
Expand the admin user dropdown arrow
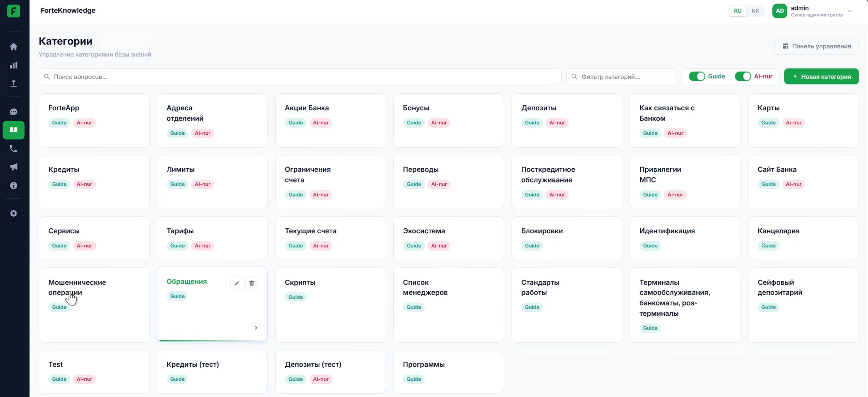(850, 11)
